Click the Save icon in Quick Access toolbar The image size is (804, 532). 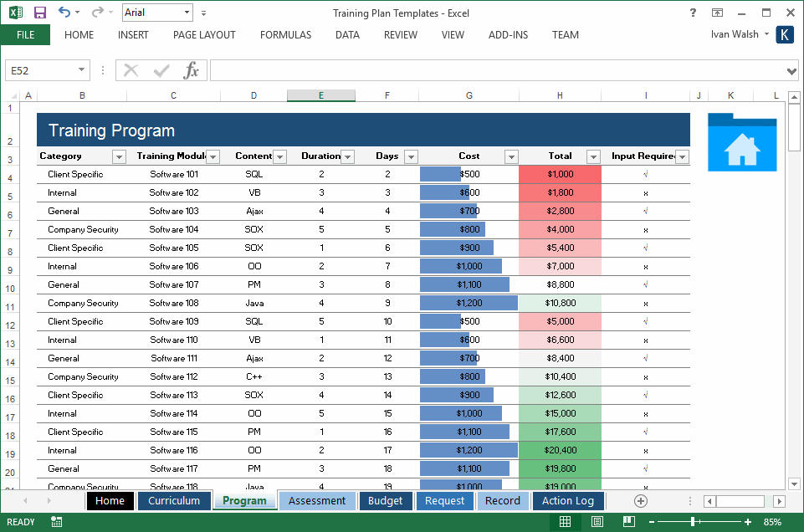click(x=39, y=12)
